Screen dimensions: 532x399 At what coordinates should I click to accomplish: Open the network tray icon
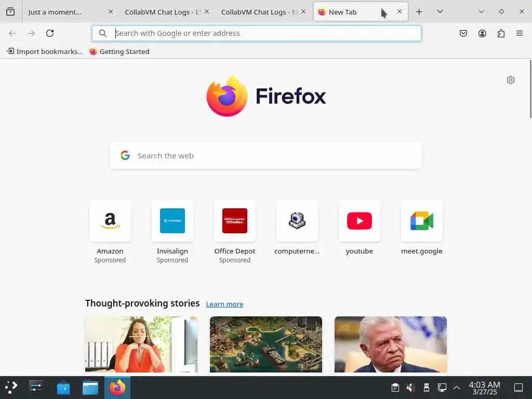coord(442,388)
